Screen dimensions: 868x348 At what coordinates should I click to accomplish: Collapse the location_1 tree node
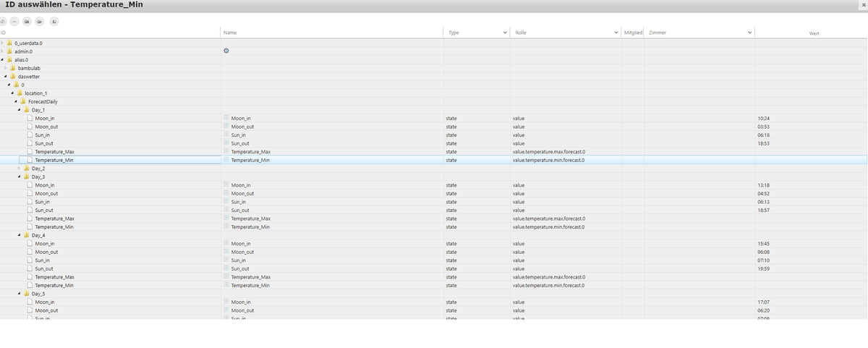click(x=12, y=93)
